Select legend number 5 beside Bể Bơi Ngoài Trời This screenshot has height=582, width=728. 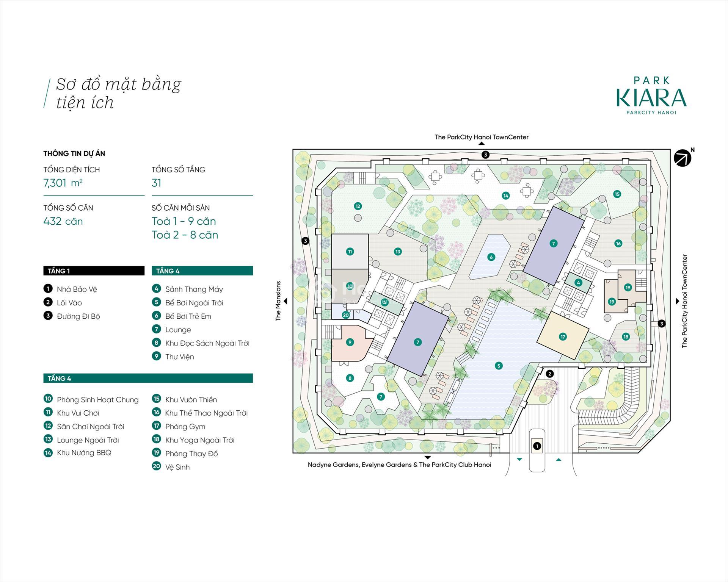click(x=156, y=302)
